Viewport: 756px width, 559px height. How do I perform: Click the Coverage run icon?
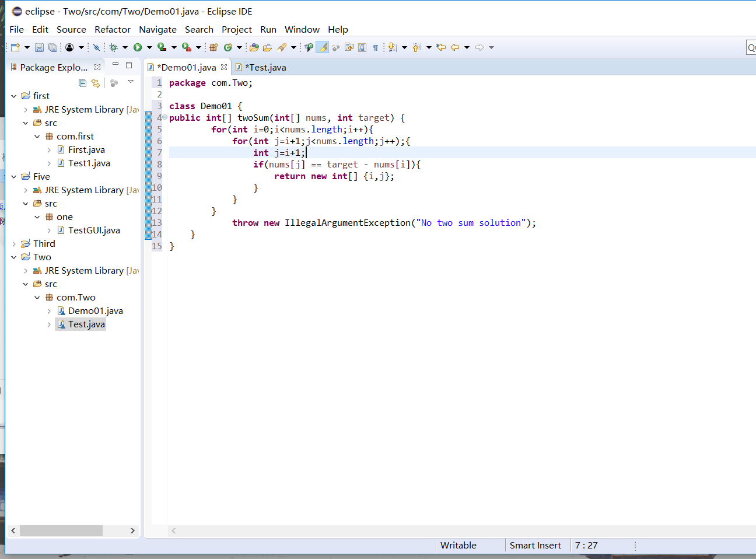[x=162, y=47]
